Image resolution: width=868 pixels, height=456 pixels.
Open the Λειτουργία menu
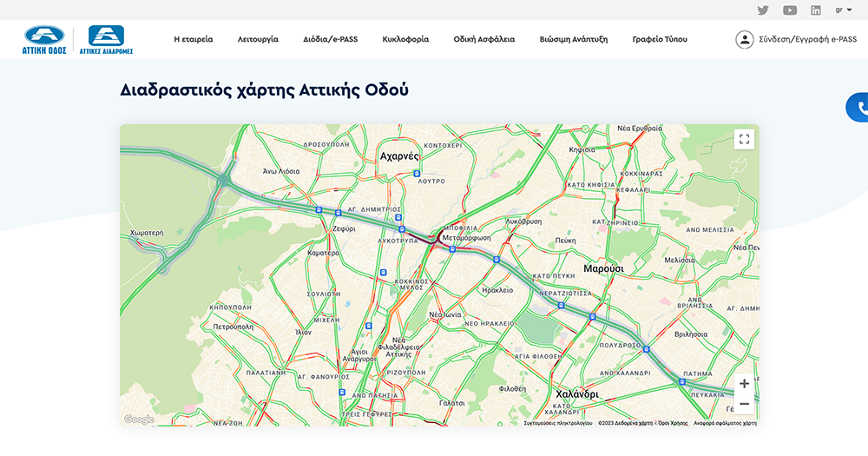click(258, 39)
